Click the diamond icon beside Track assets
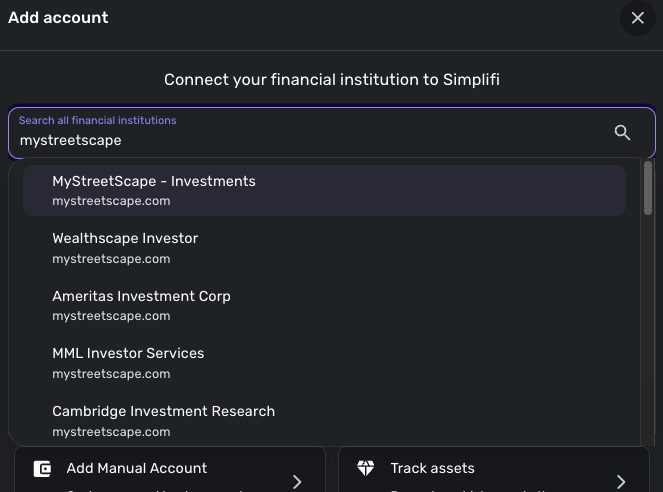 (366, 469)
